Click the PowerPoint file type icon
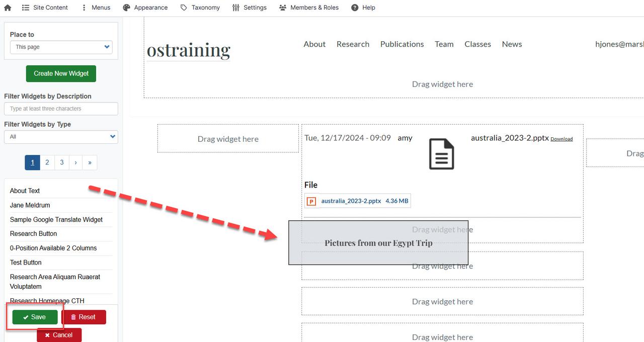Viewport: 644px width, 342px height. [311, 201]
